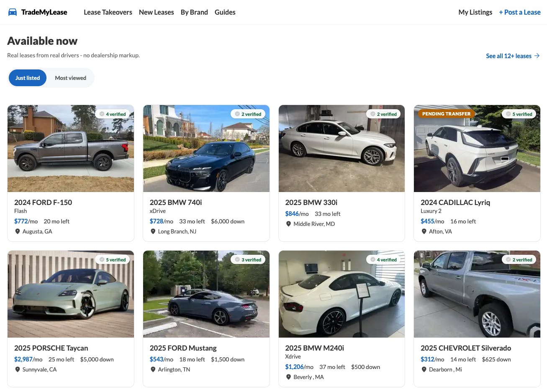Open BMW M240i photo
This screenshot has width=547, height=392.
click(x=342, y=294)
